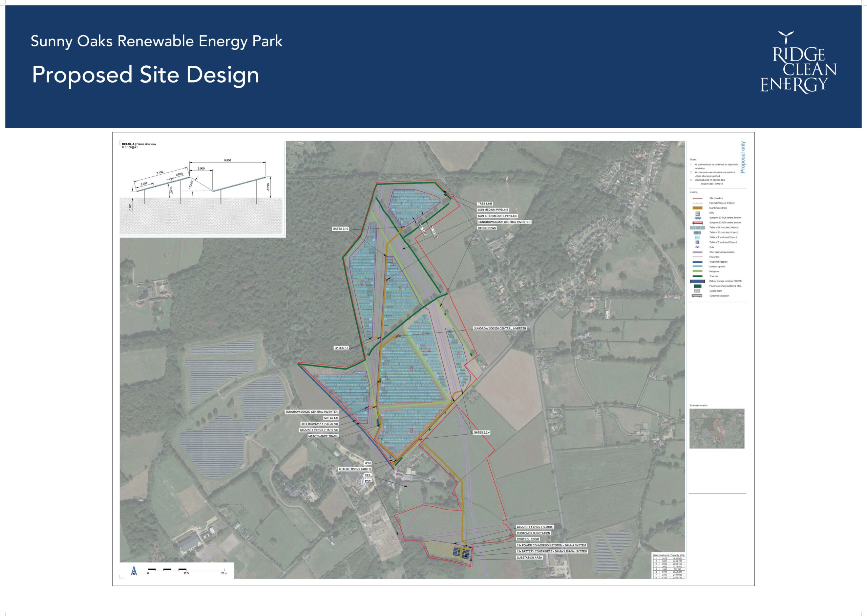The width and height of the screenshot is (867, 616).
Task: Click the SGN intermediate pipeline purple swatch
Action: click(698, 252)
